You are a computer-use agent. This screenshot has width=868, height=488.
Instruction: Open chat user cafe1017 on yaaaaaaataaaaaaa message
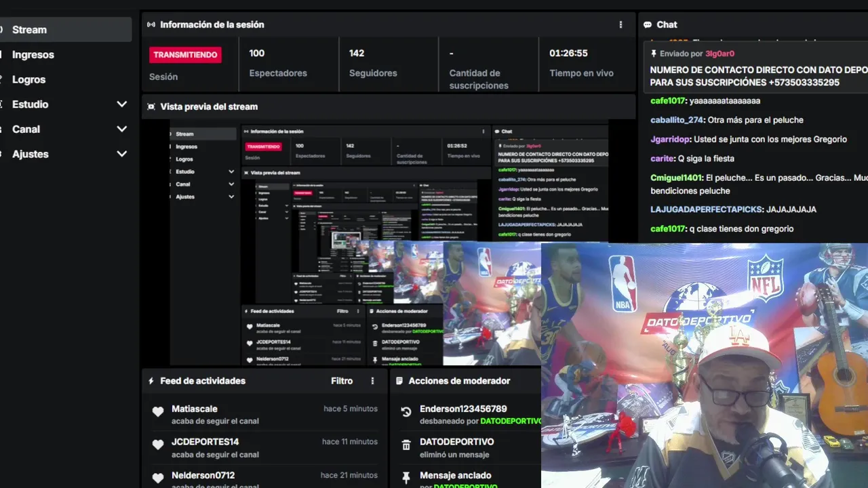tap(667, 101)
